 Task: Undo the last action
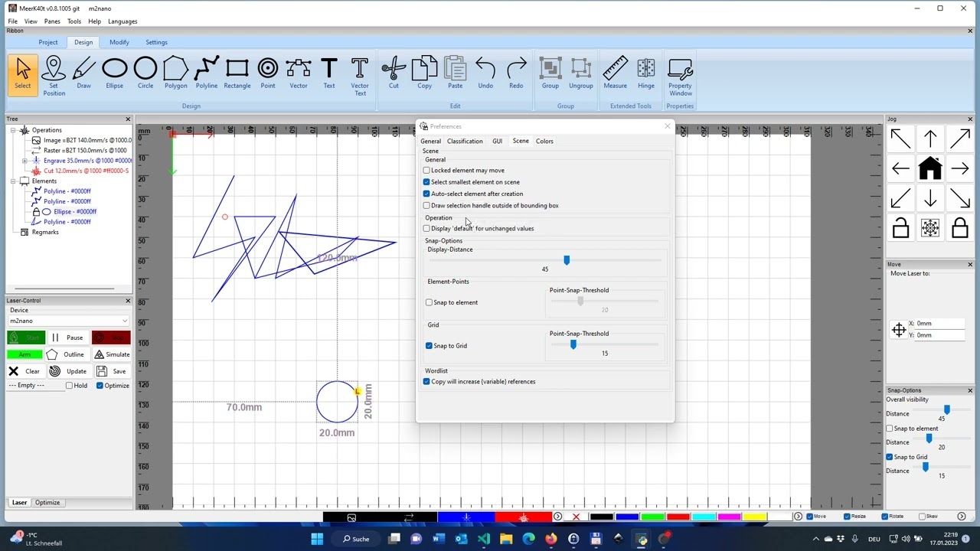[x=485, y=74]
